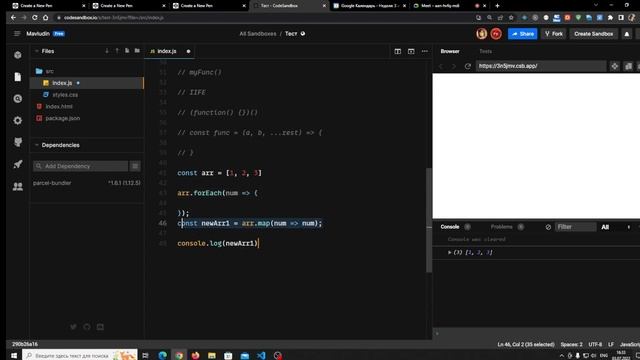Reload the Chrome page
The image size is (640, 360).
35,18
